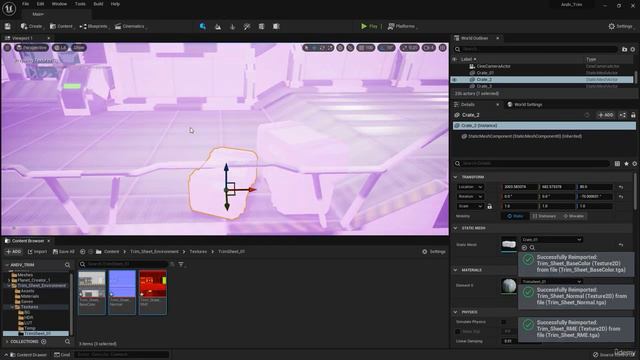This screenshot has height=360, width=640.
Task: Toggle visibility eye for Crate_2
Action: (x=455, y=80)
